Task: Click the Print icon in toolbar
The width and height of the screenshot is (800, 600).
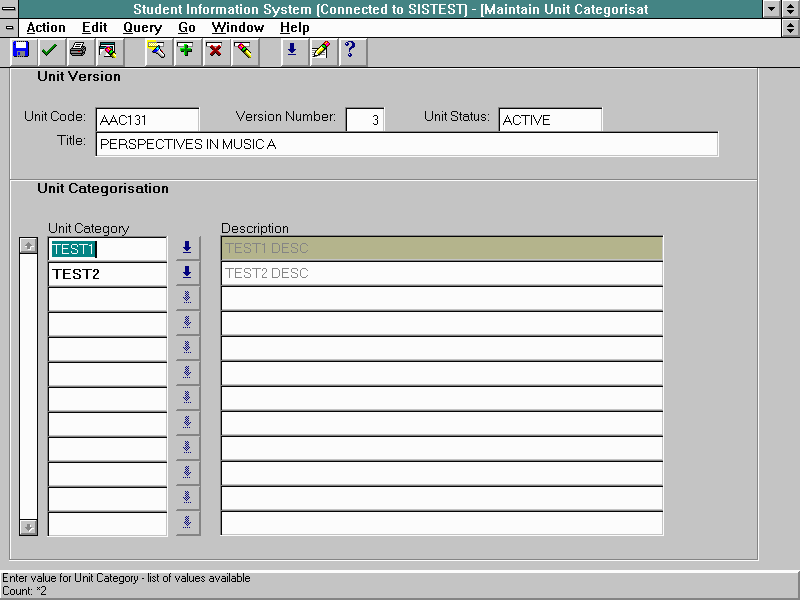Action: (78, 50)
